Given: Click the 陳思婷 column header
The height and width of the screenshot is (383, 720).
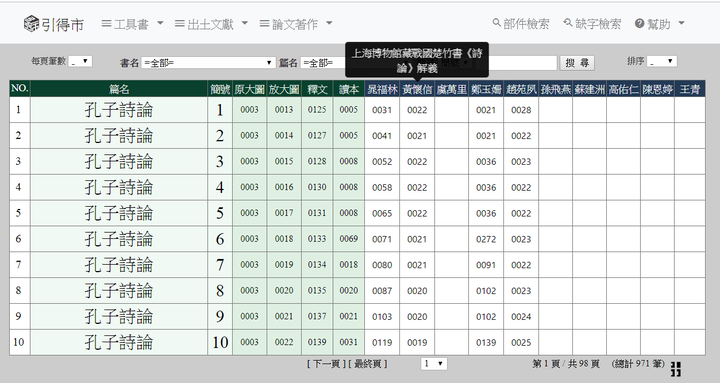Looking at the screenshot, I should (657, 89).
